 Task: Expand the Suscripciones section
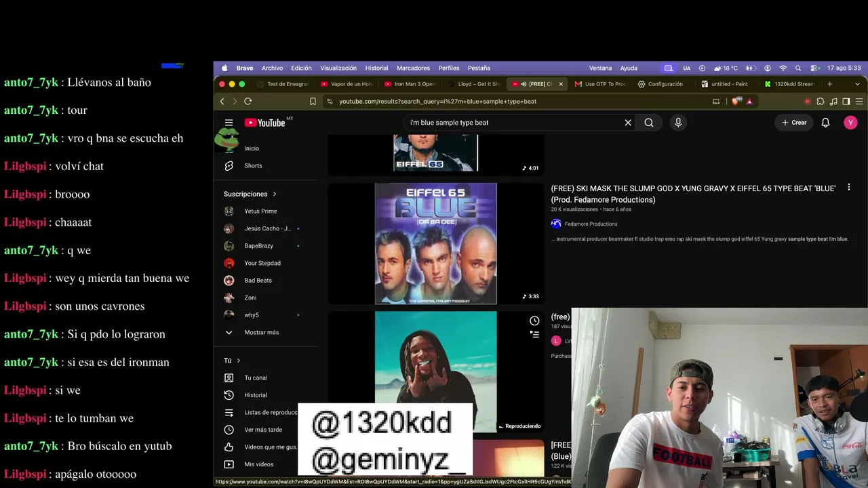pos(250,194)
